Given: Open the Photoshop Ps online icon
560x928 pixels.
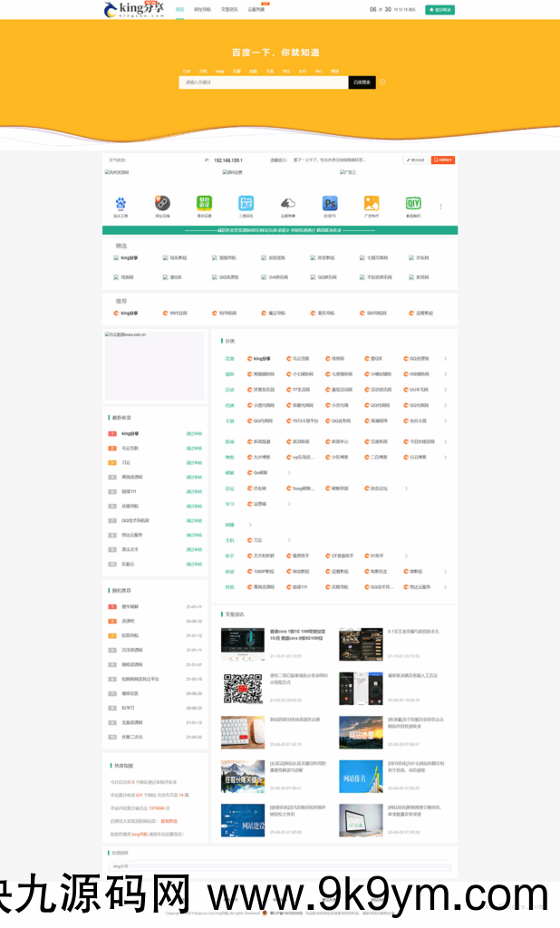Looking at the screenshot, I should [330, 203].
